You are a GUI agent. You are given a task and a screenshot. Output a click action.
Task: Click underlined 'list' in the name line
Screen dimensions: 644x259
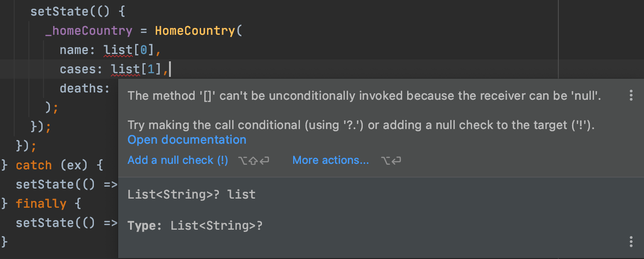[118, 50]
